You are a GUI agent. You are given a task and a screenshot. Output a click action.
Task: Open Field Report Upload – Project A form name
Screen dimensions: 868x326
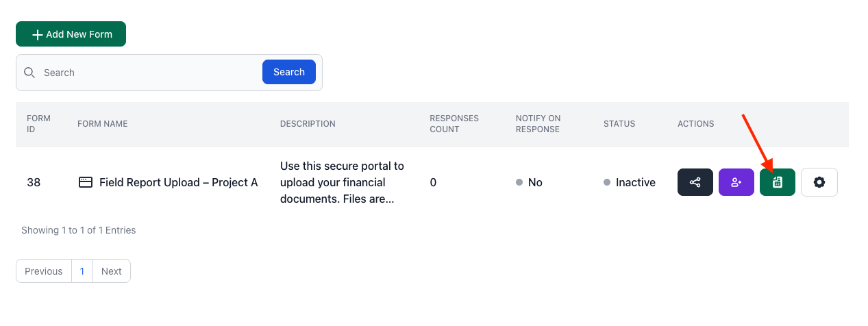178,182
